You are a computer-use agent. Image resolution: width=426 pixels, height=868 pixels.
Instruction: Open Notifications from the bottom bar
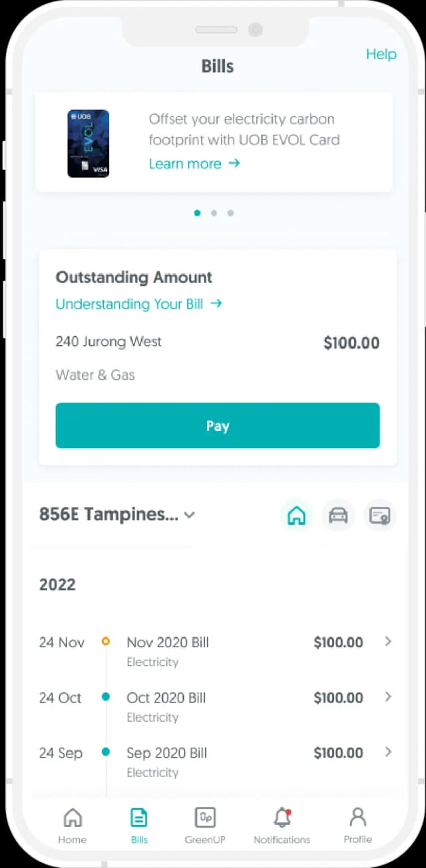[281, 825]
